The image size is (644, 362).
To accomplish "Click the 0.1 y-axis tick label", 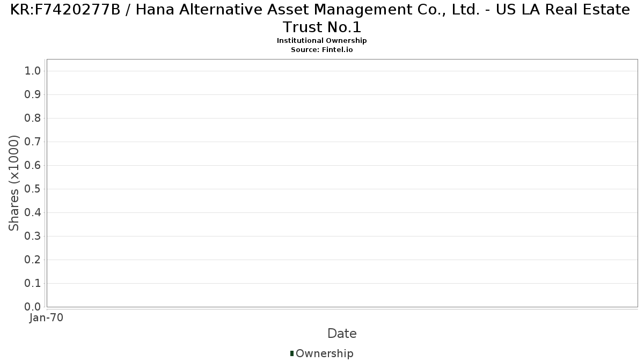I will tap(33, 283).
